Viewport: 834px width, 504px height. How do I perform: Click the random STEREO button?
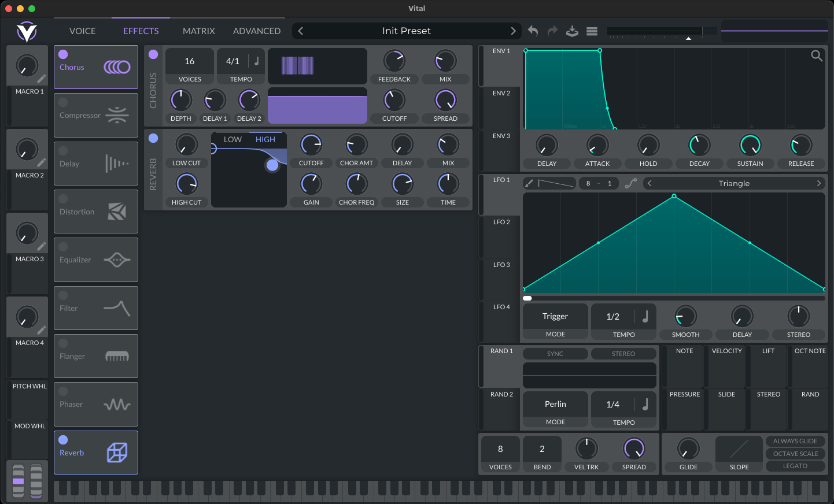click(623, 354)
